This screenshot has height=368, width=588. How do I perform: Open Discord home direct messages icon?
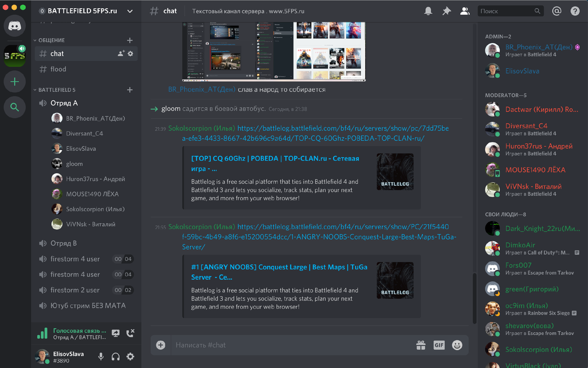tap(15, 26)
